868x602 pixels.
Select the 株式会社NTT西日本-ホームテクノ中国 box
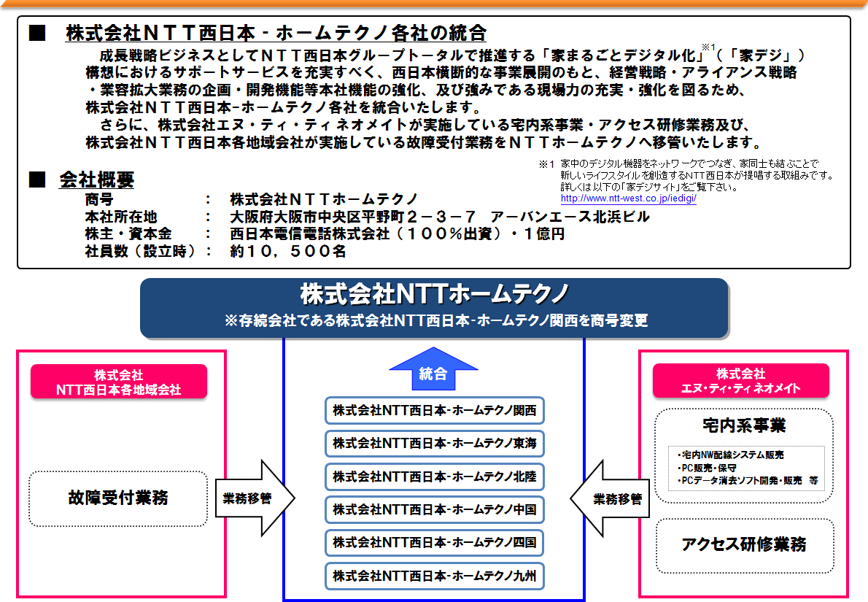(x=435, y=509)
